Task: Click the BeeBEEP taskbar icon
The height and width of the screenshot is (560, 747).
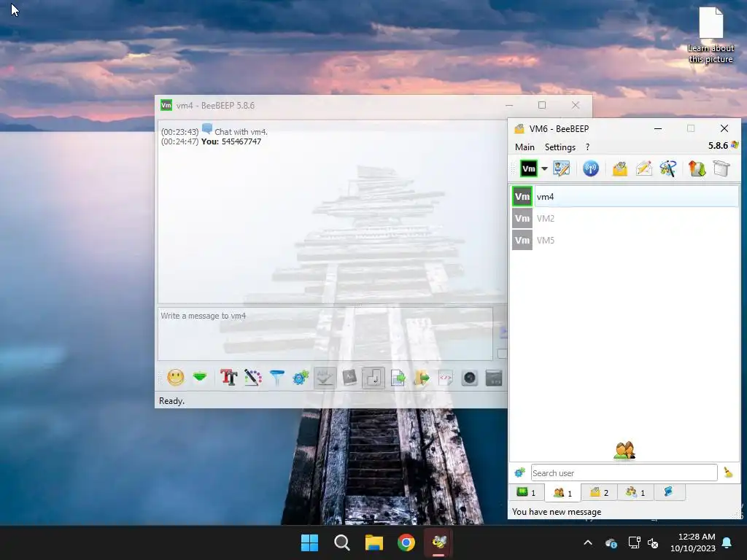Action: tap(438, 542)
